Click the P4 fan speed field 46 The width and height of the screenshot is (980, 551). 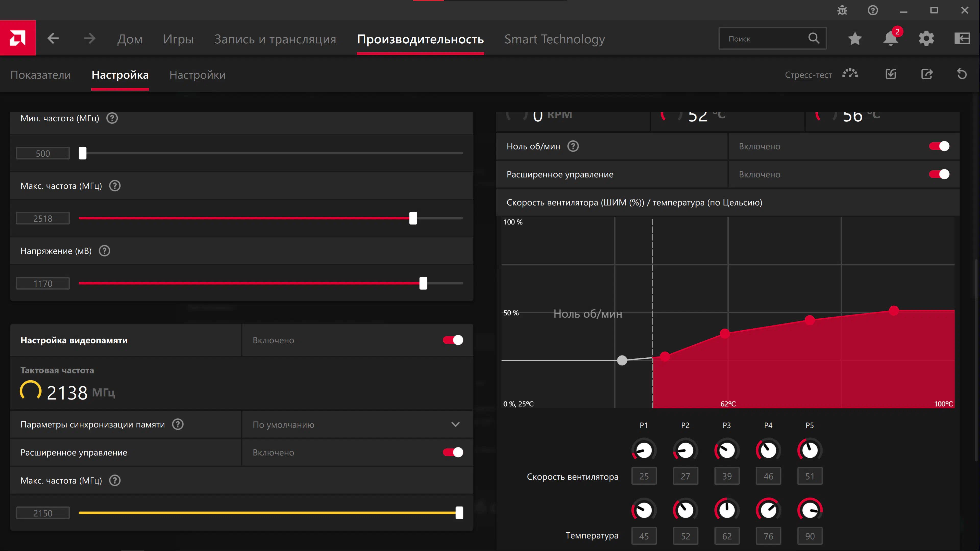point(768,477)
